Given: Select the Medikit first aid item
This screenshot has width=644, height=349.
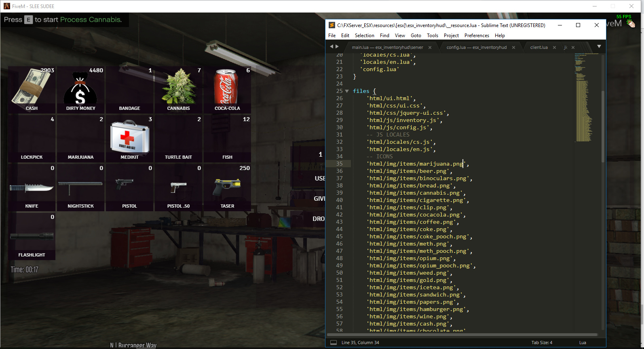Looking at the screenshot, I should 129,138.
